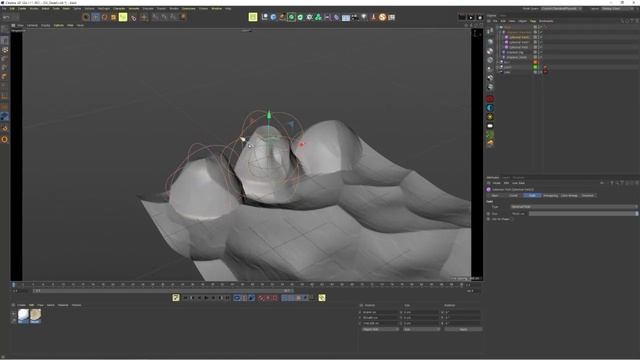Toggle enable checkmark of third Spherical Field row
Viewport: 640px width, 360px height.
tap(540, 47)
